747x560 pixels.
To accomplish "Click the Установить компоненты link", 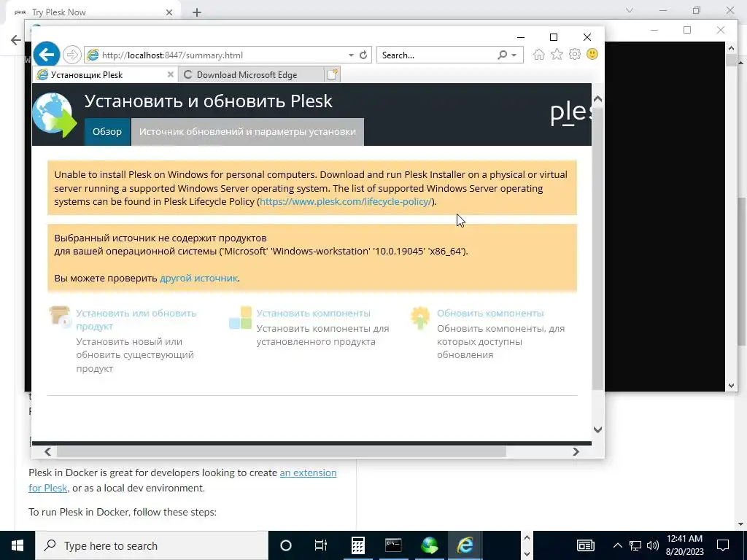I will pos(314,314).
